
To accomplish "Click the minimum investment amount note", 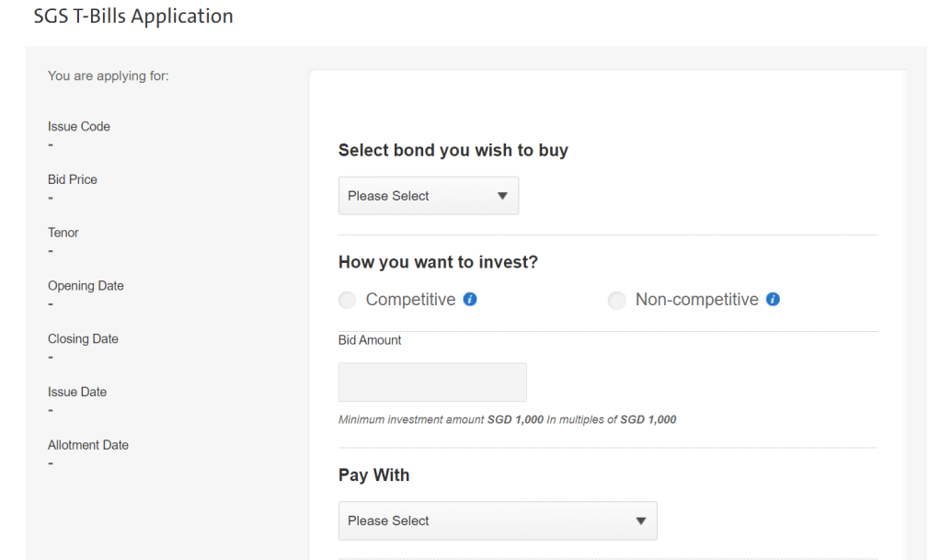I will click(507, 419).
